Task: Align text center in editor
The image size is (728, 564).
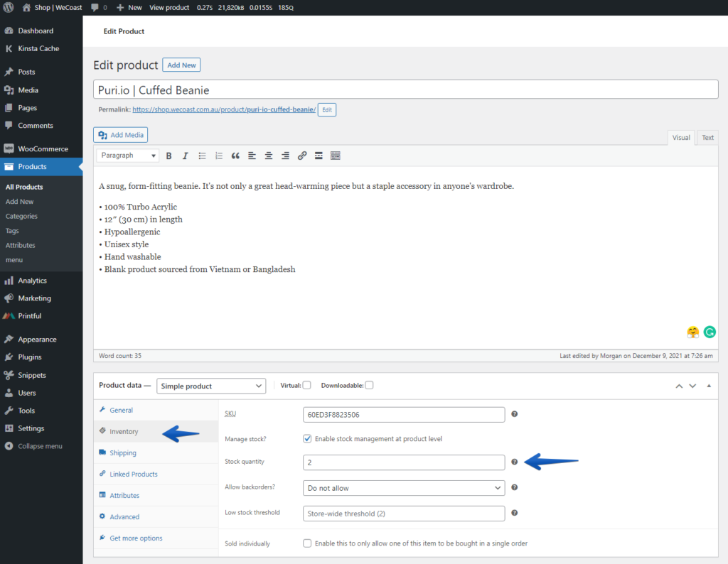Action: pos(268,156)
